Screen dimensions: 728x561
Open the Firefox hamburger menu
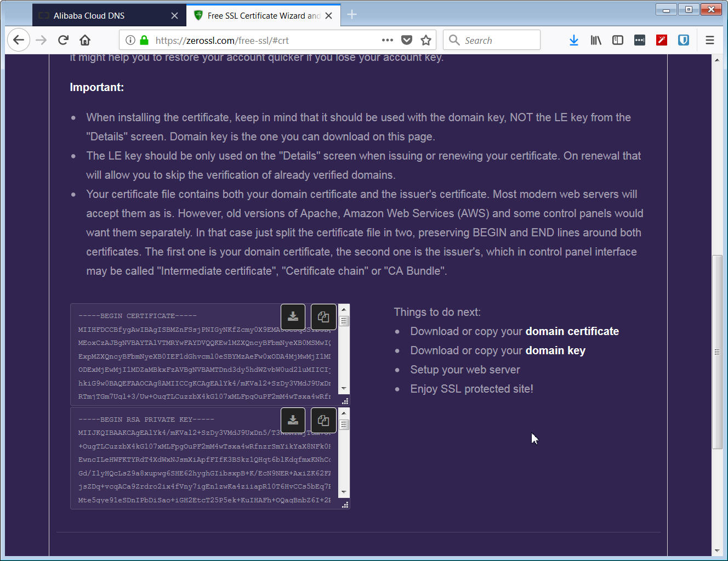tap(710, 40)
